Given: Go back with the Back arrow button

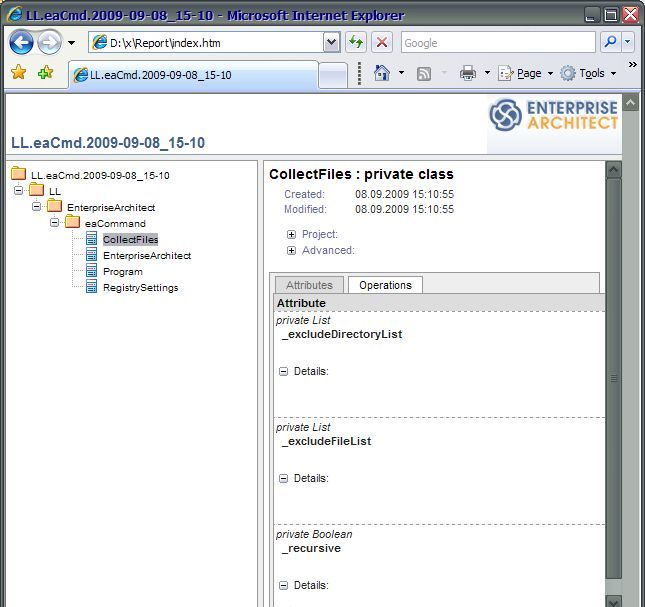Looking at the screenshot, I should pos(21,42).
